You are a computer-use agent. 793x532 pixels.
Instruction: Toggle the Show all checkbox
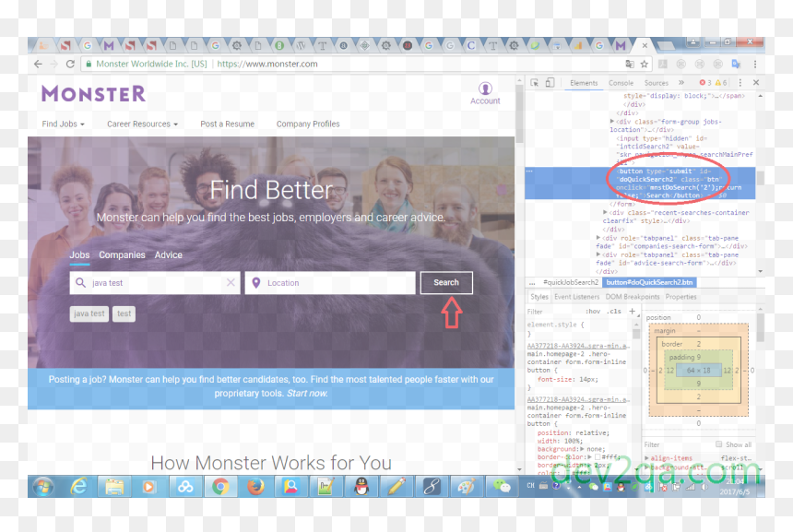[718, 444]
